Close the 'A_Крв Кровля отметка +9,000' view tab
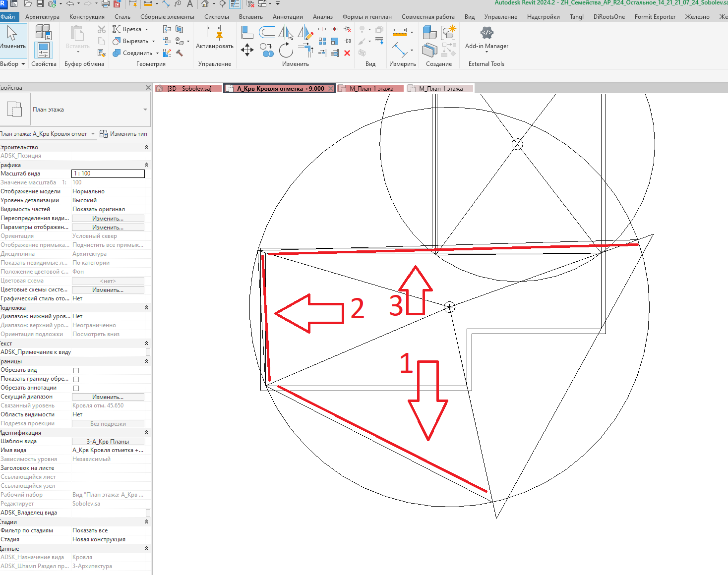Image resolution: width=728 pixels, height=575 pixels. (x=331, y=89)
